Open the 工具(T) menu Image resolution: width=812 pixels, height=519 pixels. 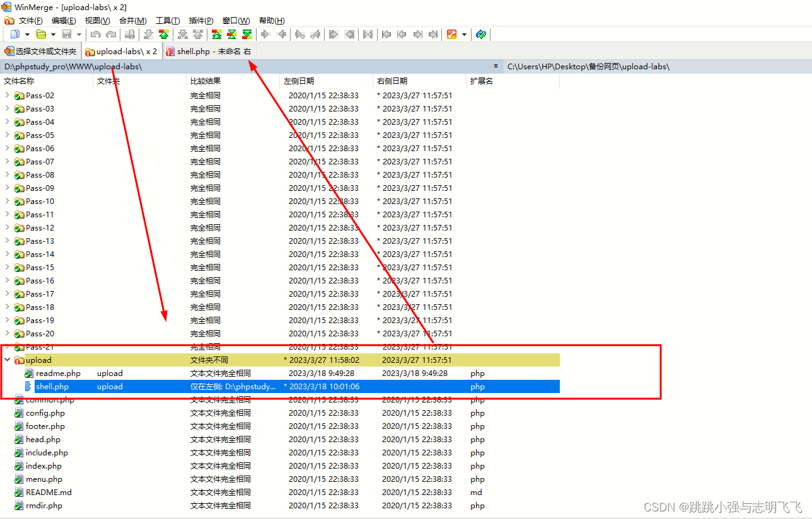[x=168, y=21]
